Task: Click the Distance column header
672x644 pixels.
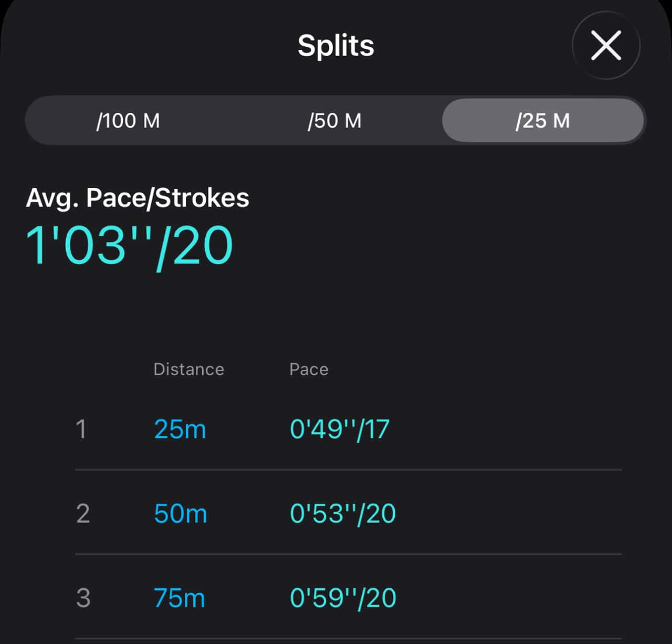Action: 188,369
